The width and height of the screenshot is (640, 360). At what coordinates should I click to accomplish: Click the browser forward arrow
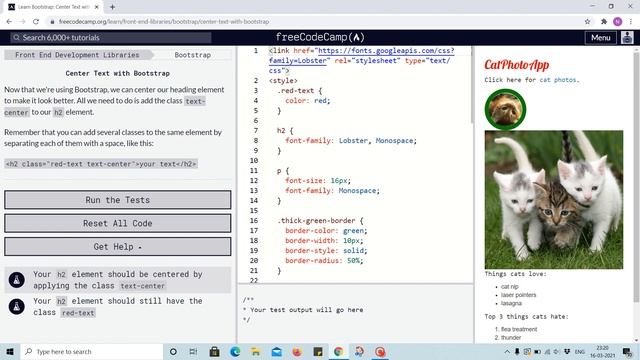click(x=22, y=22)
